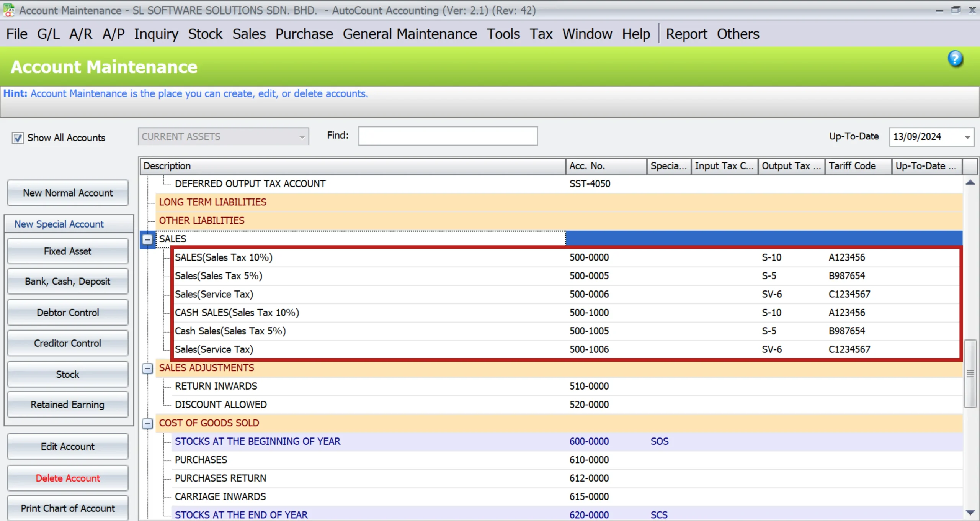980x521 pixels.
Task: Uncheck the Show All Accounts checkbox
Action: [x=17, y=138]
